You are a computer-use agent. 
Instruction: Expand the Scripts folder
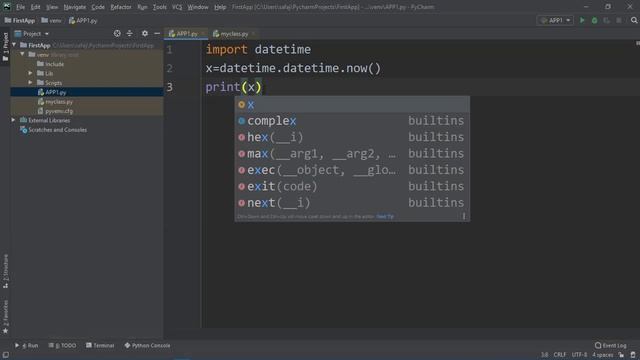(31, 82)
